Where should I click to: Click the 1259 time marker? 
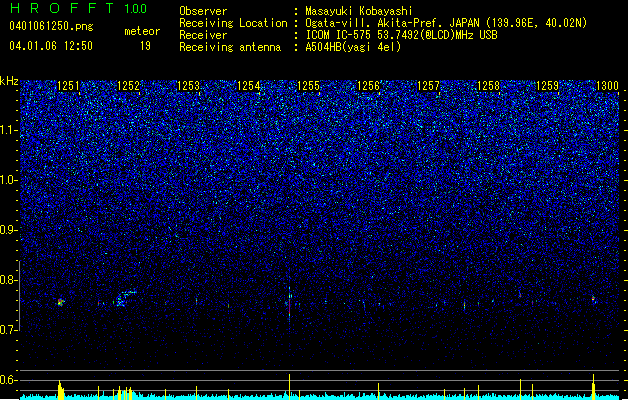coord(547,86)
